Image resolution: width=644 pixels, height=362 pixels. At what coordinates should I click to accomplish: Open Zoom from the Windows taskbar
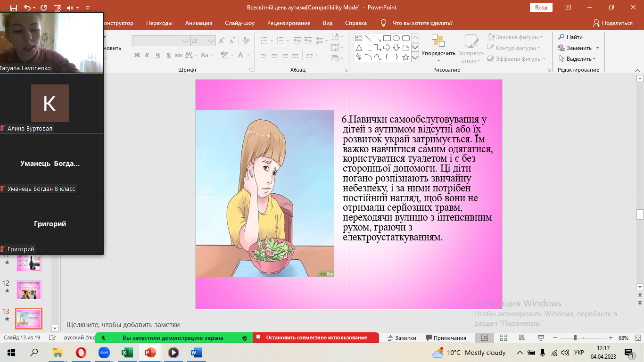click(104, 352)
